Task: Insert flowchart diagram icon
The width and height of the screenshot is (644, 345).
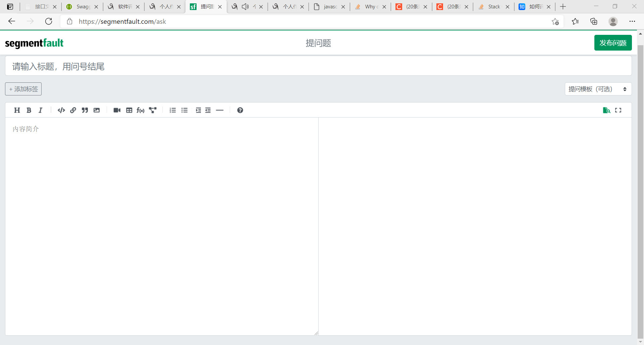Action: [153, 110]
